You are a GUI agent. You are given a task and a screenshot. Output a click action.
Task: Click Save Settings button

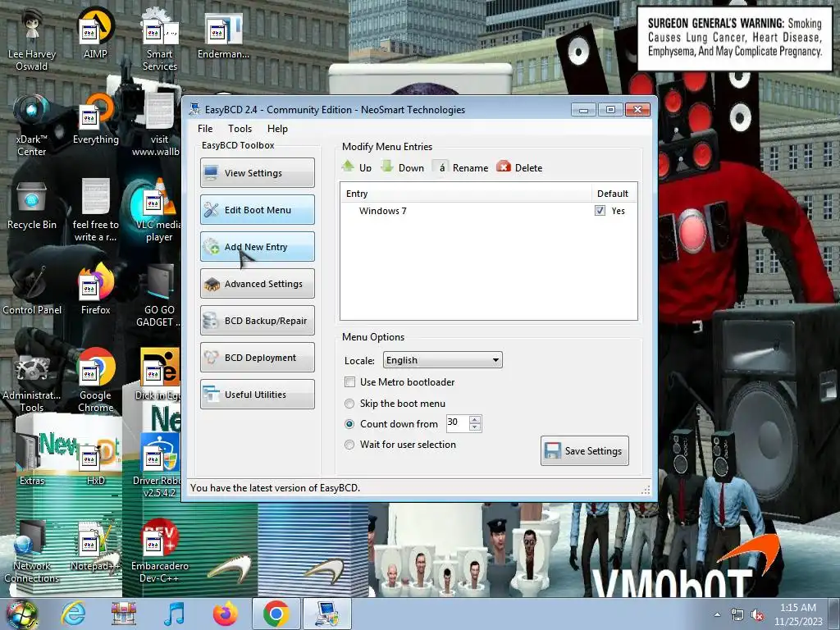point(584,451)
